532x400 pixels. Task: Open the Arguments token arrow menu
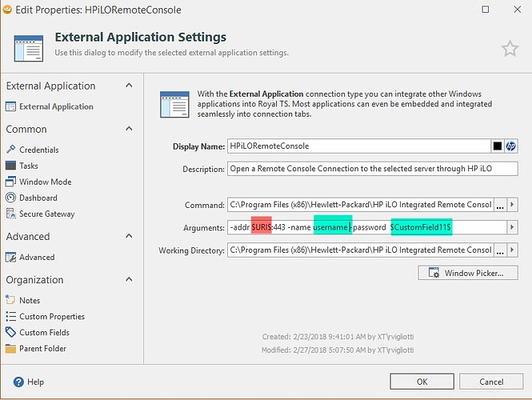[512, 228]
